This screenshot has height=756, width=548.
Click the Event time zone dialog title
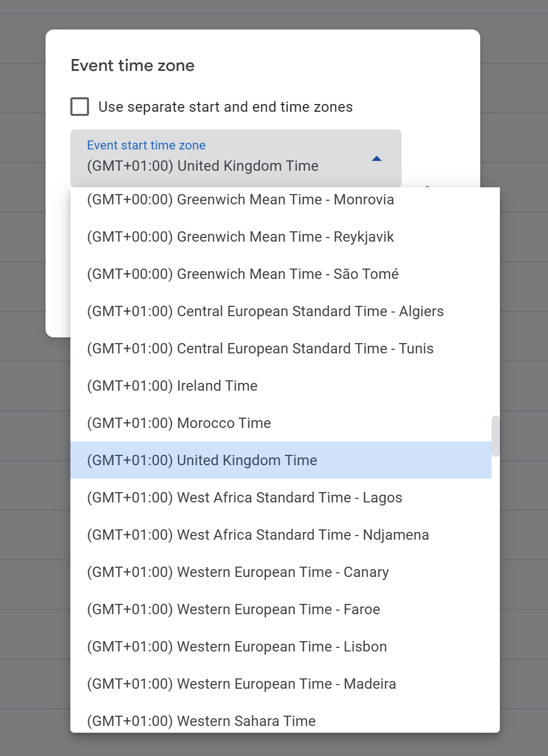[132, 66]
